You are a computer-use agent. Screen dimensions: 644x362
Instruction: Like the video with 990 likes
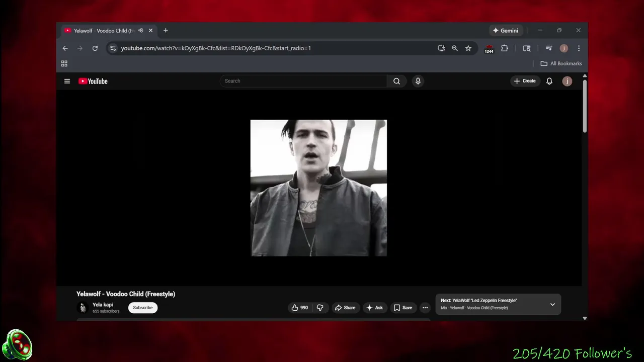click(x=299, y=308)
